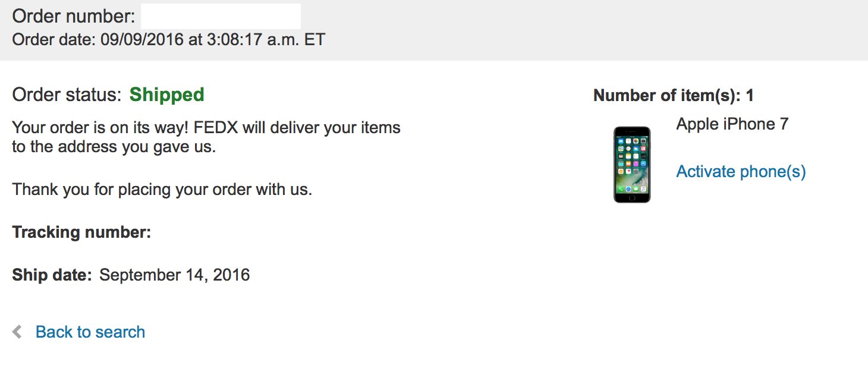Screen dimensions: 868x365
Task: Click the Number of item(s) label
Action: (673, 95)
